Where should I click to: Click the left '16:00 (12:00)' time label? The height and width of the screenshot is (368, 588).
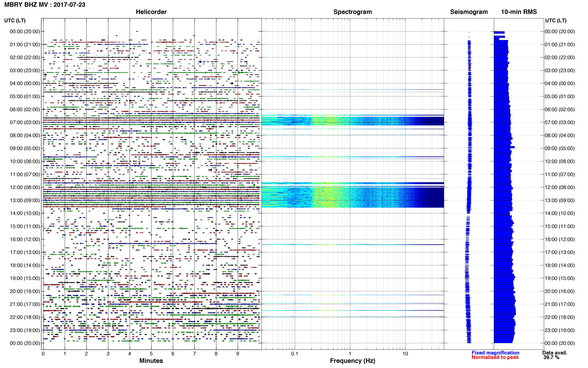[25, 239]
